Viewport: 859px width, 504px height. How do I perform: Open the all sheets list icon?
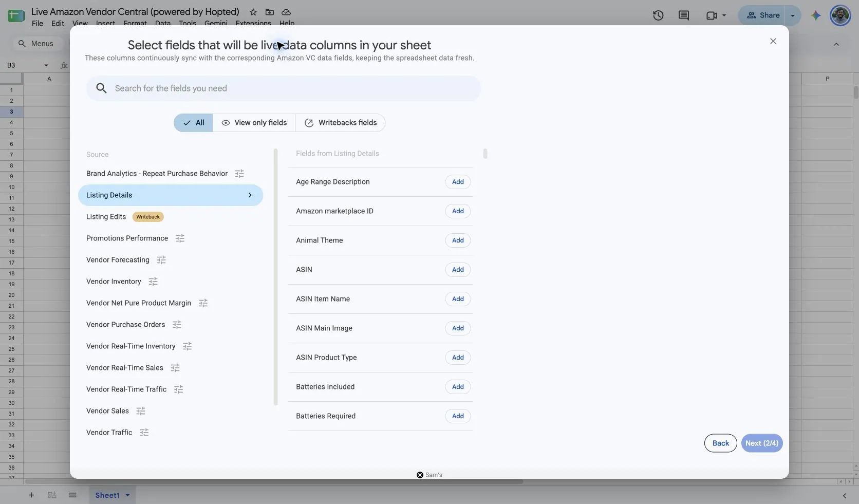click(72, 495)
